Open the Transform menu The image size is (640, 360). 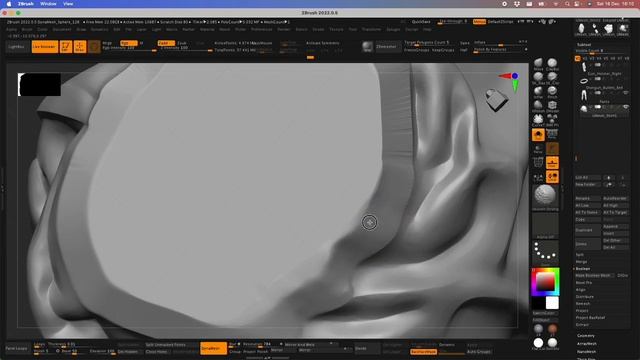coord(371,29)
